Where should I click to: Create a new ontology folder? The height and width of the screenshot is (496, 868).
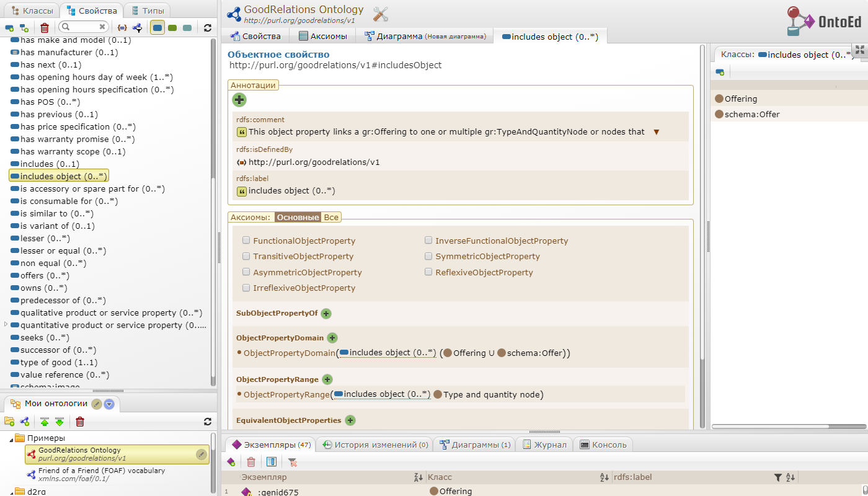[x=9, y=422]
